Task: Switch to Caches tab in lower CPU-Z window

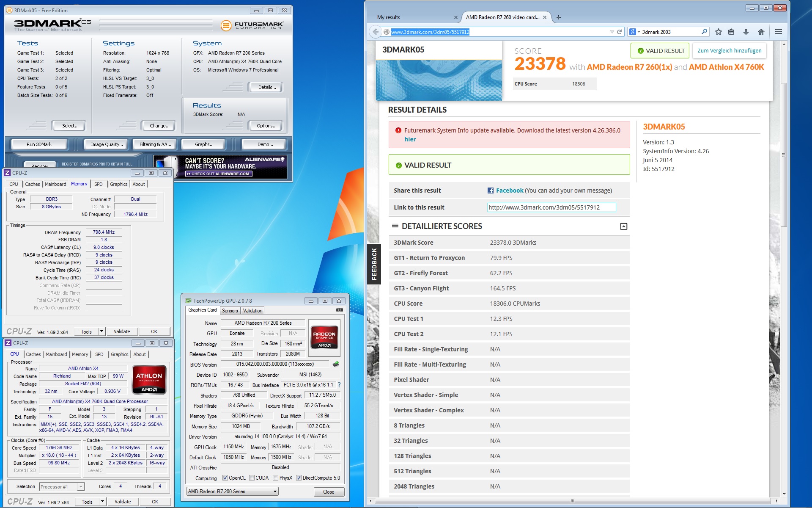Action: pyautogui.click(x=33, y=354)
